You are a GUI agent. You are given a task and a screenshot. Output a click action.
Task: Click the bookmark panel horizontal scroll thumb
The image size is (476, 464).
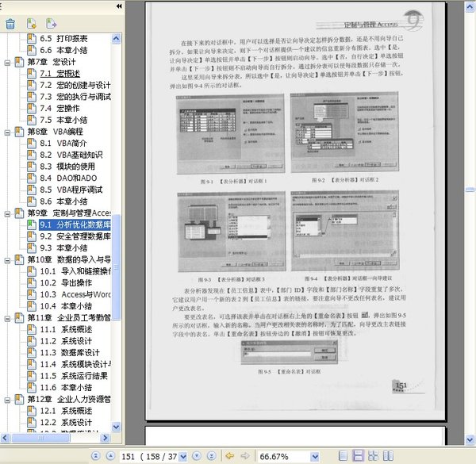point(40,438)
